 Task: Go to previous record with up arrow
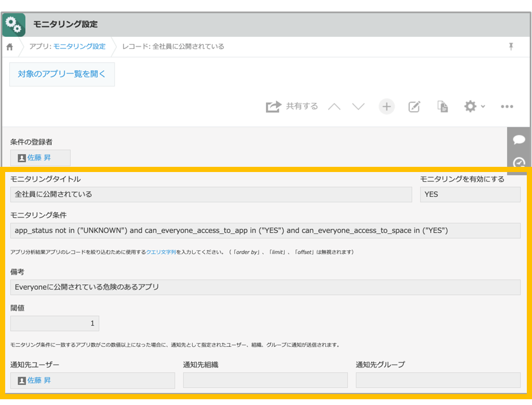(334, 107)
